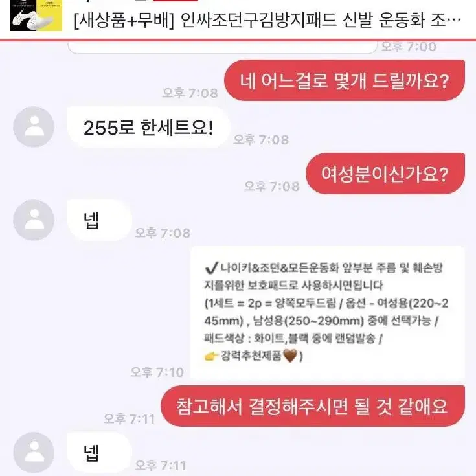Image resolution: width=476 pixels, height=476 pixels.
Task: Tap the partially visible message box at top
Action: click(223, 47)
